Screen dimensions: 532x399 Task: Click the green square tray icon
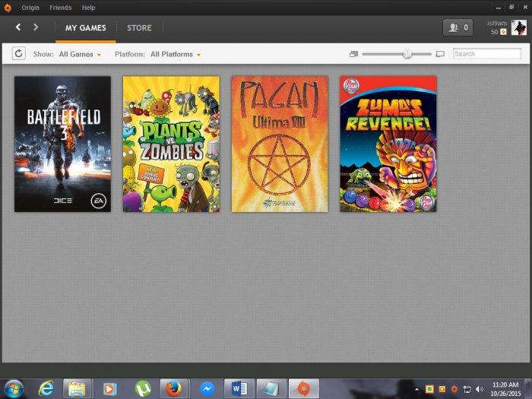point(429,389)
